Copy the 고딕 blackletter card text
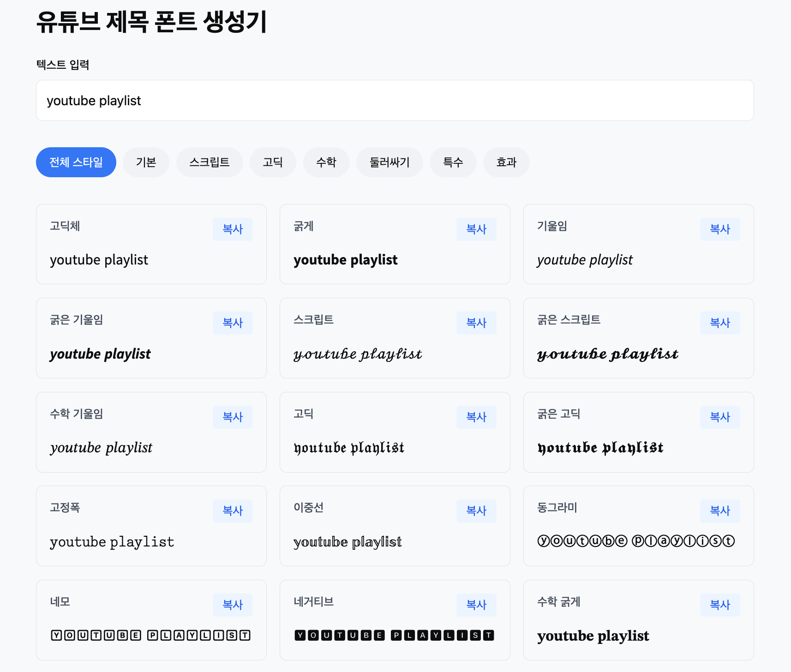This screenshot has width=791, height=672. pyautogui.click(x=476, y=417)
